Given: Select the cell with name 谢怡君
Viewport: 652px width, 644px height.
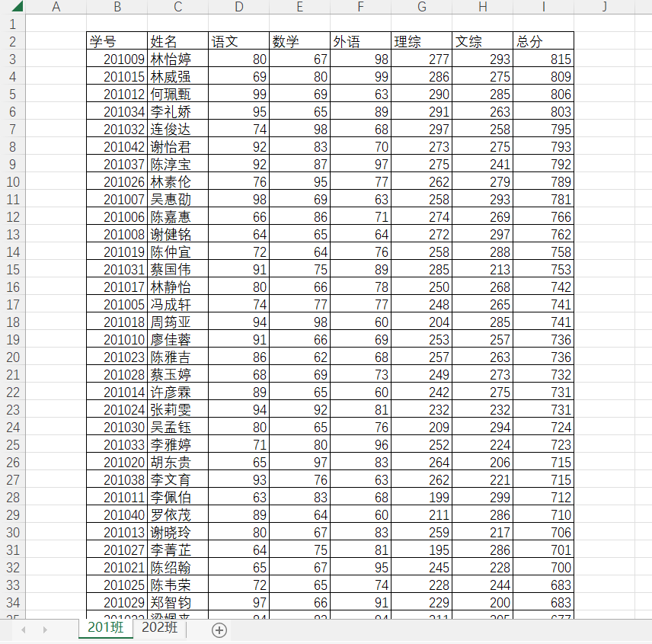Looking at the screenshot, I should tap(177, 146).
